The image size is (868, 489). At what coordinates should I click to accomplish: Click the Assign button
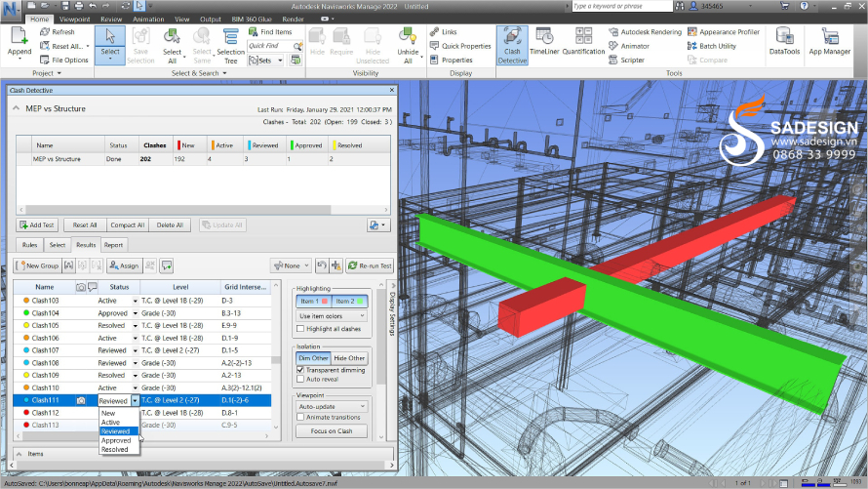(x=124, y=265)
